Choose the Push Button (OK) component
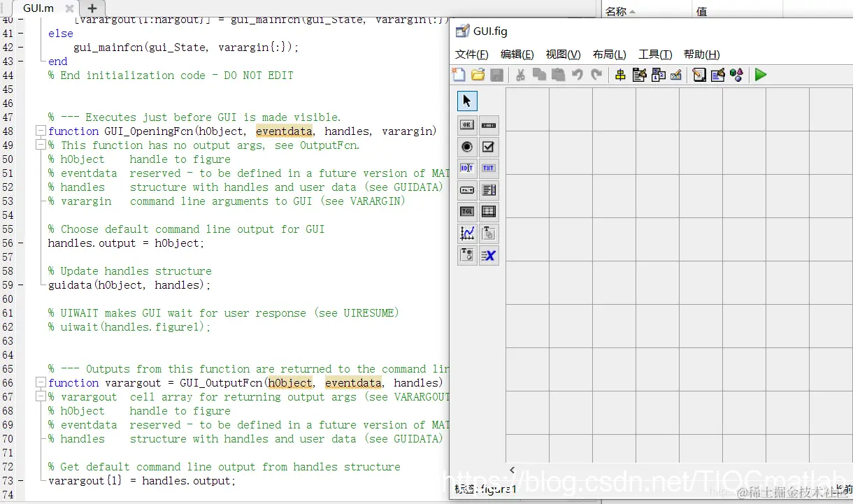 (467, 125)
